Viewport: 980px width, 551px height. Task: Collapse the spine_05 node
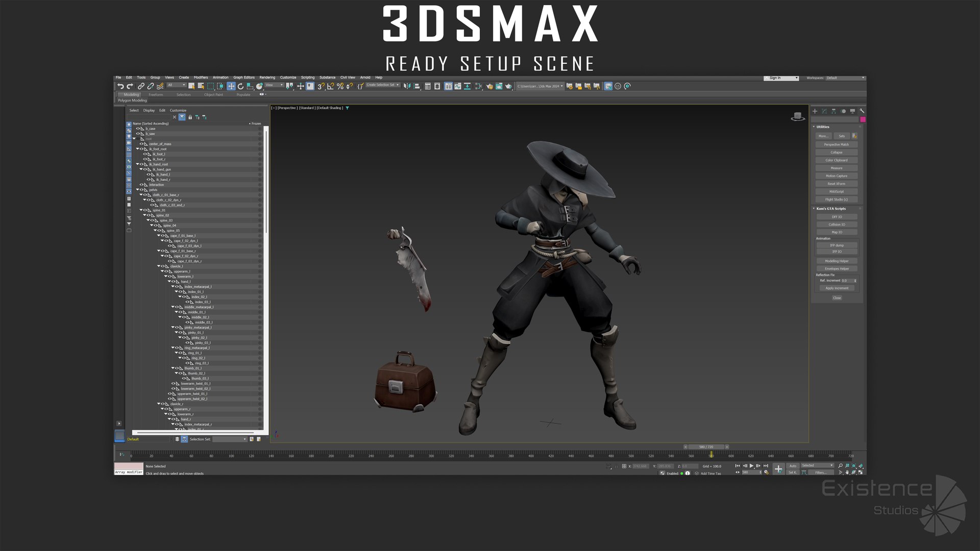[155, 231]
